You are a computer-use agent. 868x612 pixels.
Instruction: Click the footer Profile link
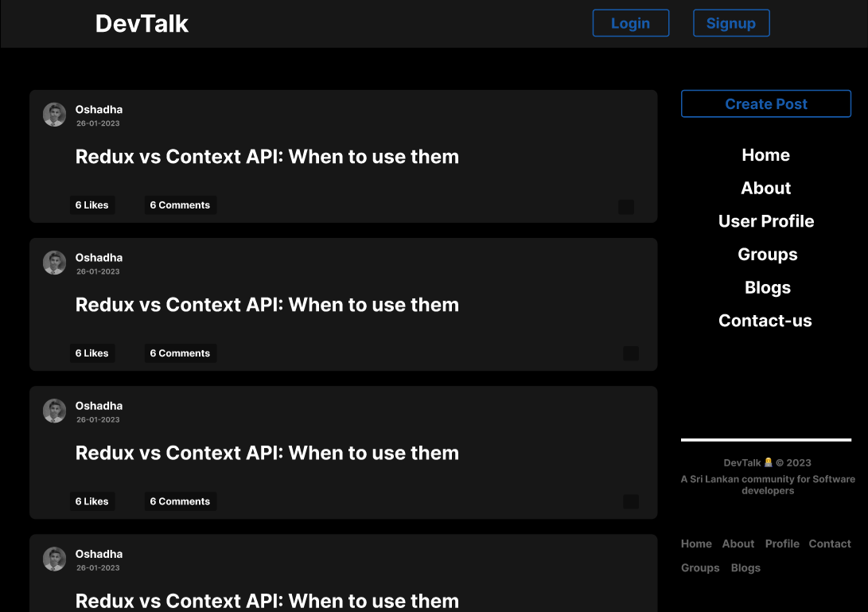[782, 544]
